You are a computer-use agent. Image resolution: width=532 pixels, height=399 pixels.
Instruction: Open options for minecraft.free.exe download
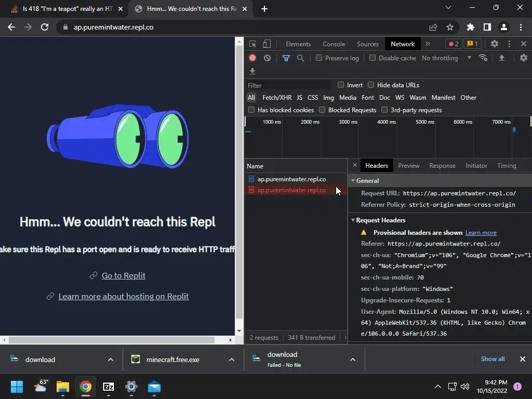[x=232, y=360]
